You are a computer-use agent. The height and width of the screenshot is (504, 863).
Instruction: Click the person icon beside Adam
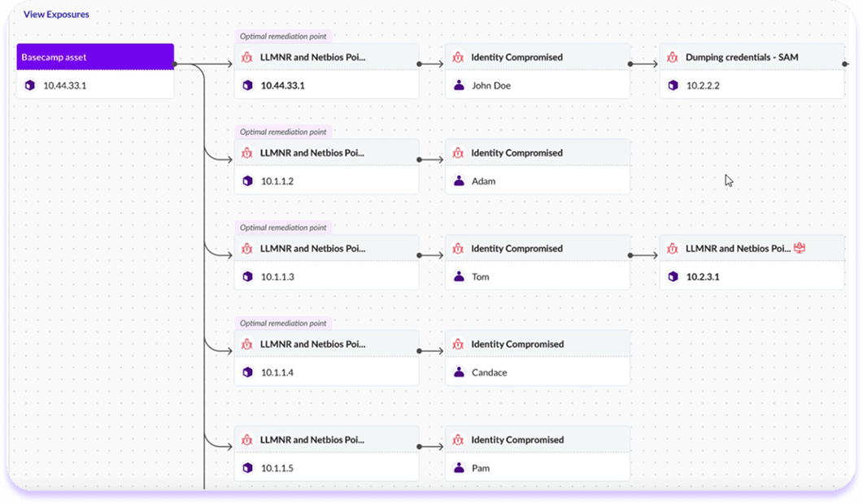pos(459,181)
